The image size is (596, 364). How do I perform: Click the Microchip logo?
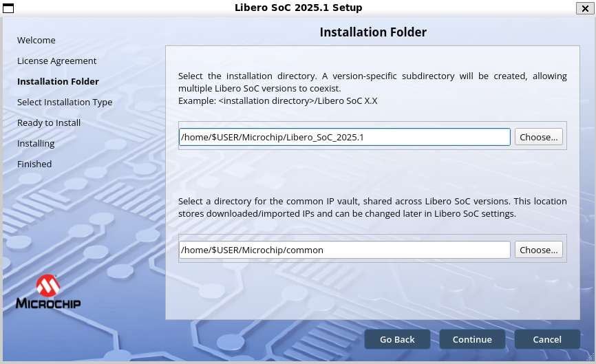pos(48,292)
